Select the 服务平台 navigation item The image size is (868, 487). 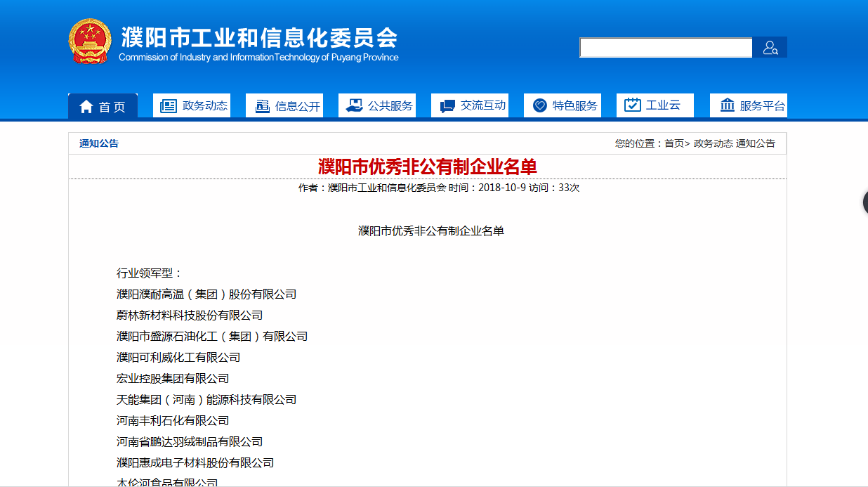(x=762, y=106)
